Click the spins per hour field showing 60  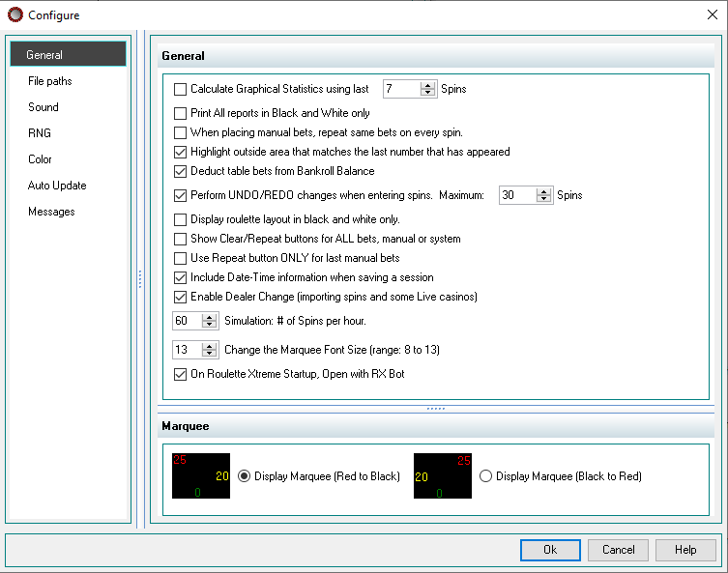point(188,321)
